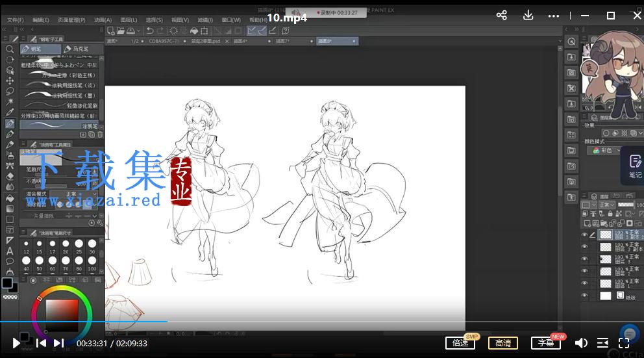Open the 滤镜(I) menu
Image resolution: width=644 pixels, height=358 pixels.
click(x=205, y=19)
